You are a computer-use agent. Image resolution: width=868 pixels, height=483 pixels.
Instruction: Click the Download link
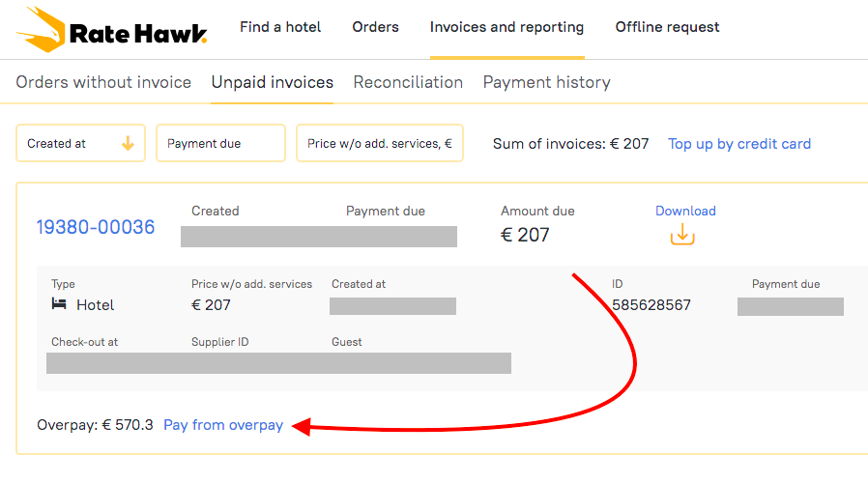pos(685,211)
